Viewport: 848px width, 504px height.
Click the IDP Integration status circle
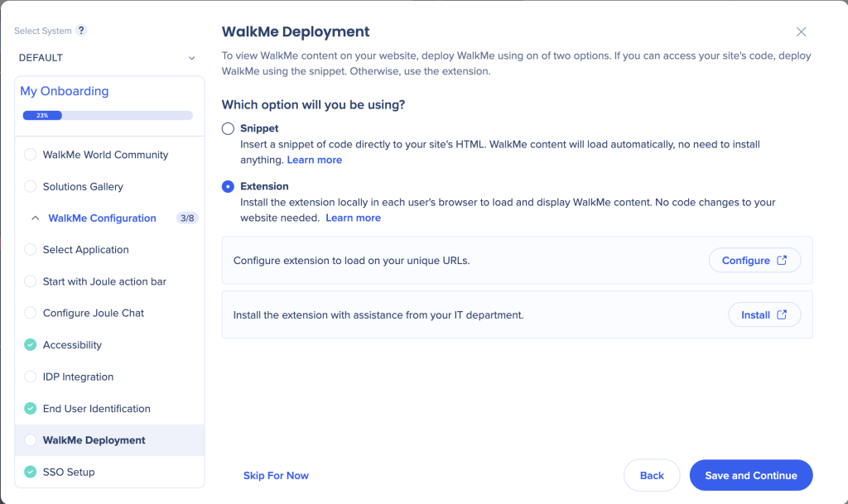(31, 377)
